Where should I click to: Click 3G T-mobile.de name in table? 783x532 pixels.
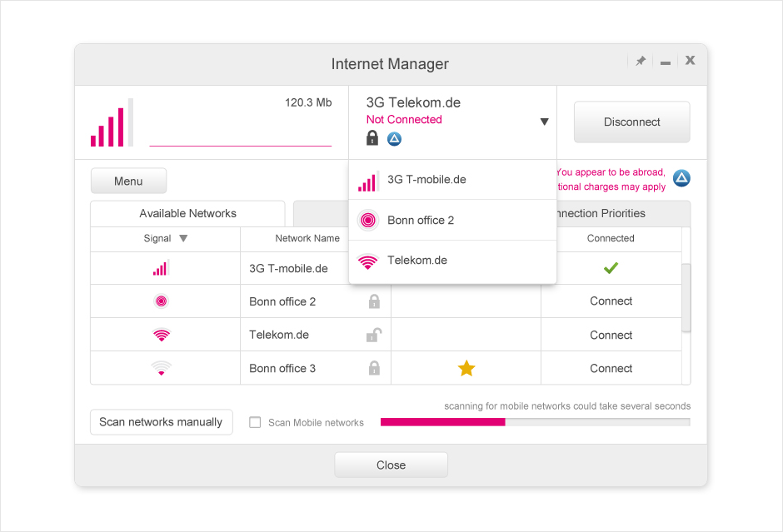[x=288, y=268]
